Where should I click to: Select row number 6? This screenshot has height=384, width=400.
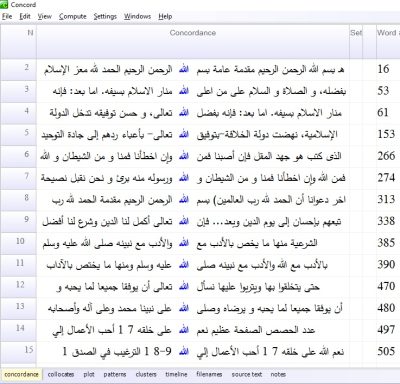pyautogui.click(x=18, y=156)
